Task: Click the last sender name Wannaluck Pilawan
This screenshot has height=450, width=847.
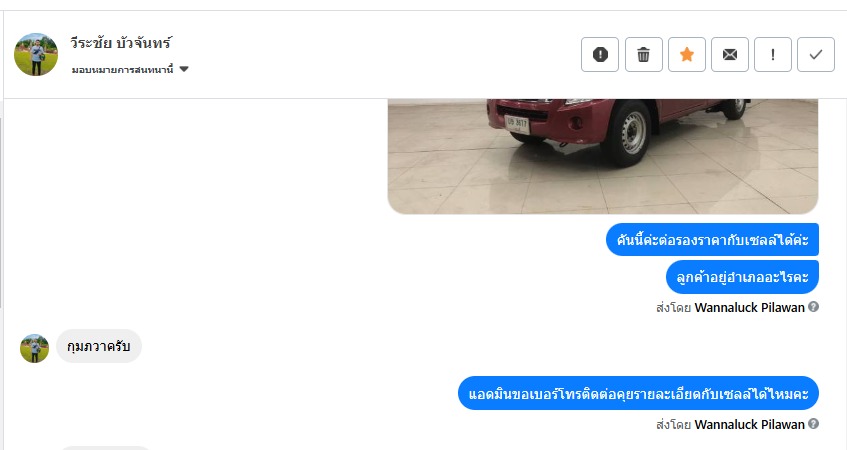Action: (x=749, y=425)
